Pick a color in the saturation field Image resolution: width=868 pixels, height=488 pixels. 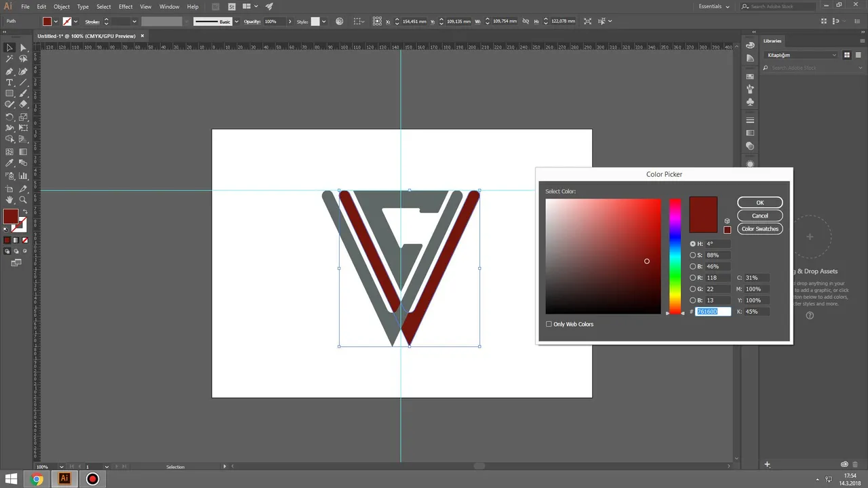click(x=603, y=256)
